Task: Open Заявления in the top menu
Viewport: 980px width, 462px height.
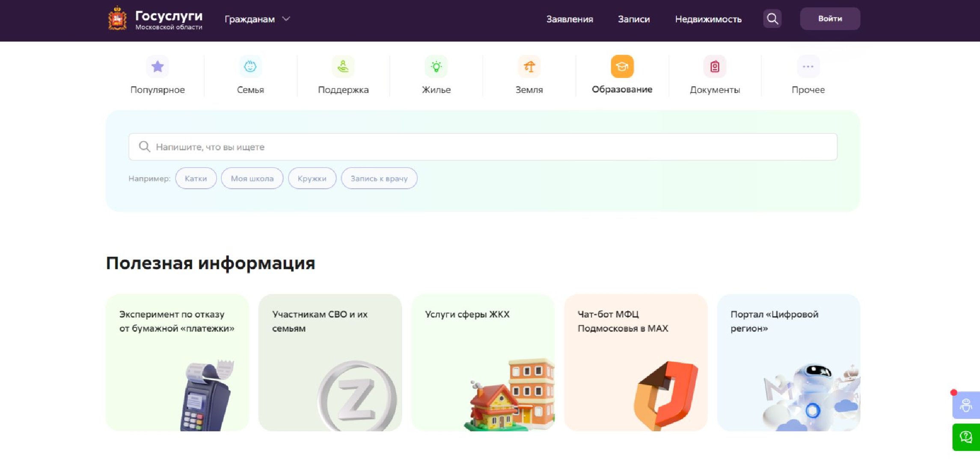Action: pos(569,19)
